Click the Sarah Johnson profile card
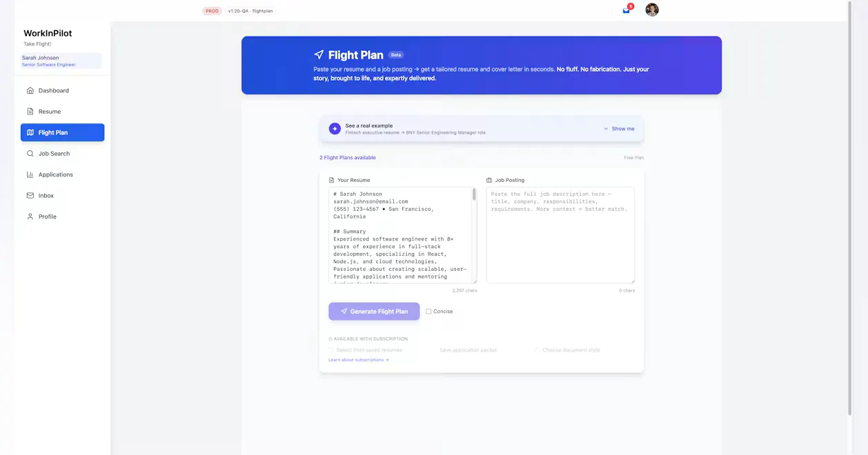Screen dimensions: 868x455 click(x=61, y=61)
